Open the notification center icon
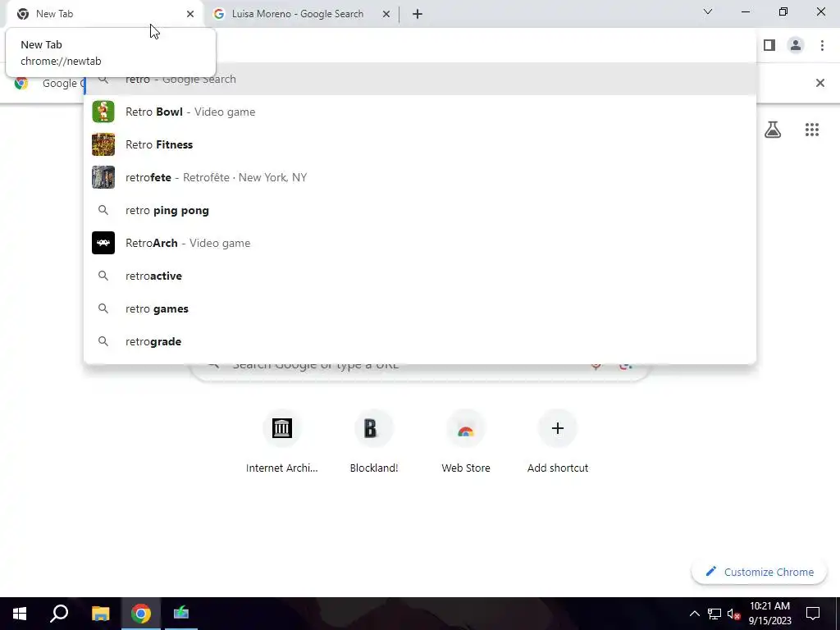The height and width of the screenshot is (630, 840). point(813,614)
